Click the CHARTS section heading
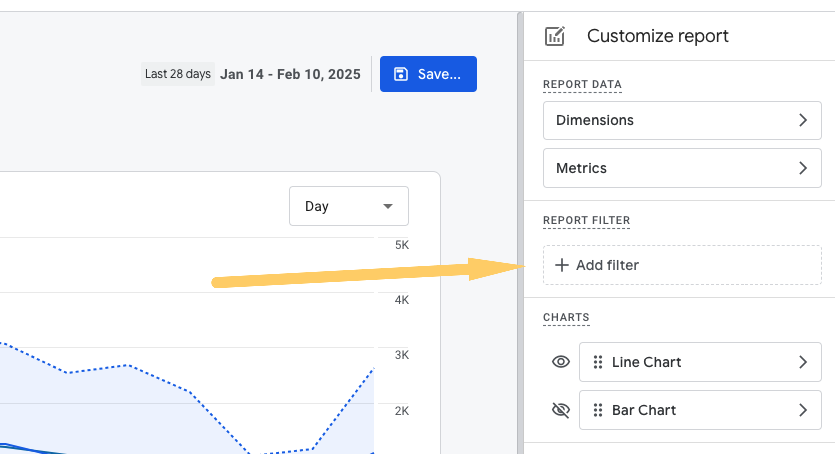Screen dimensions: 835x454 point(566,318)
